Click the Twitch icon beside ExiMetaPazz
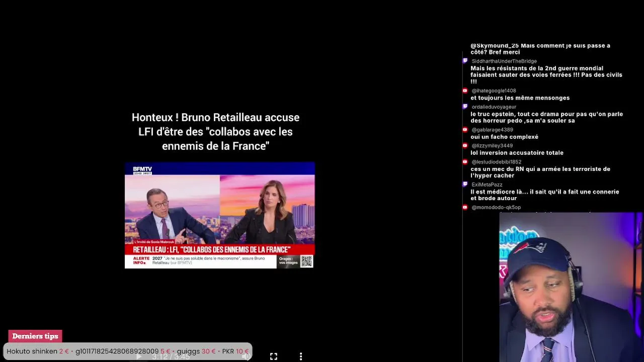 click(465, 185)
